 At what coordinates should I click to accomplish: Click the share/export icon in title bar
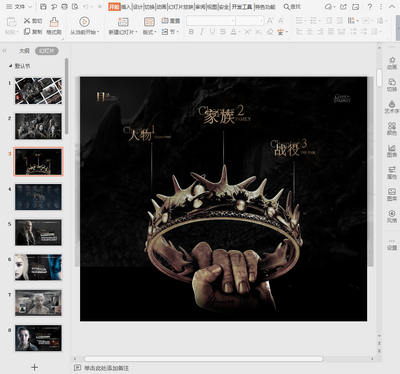click(x=343, y=7)
